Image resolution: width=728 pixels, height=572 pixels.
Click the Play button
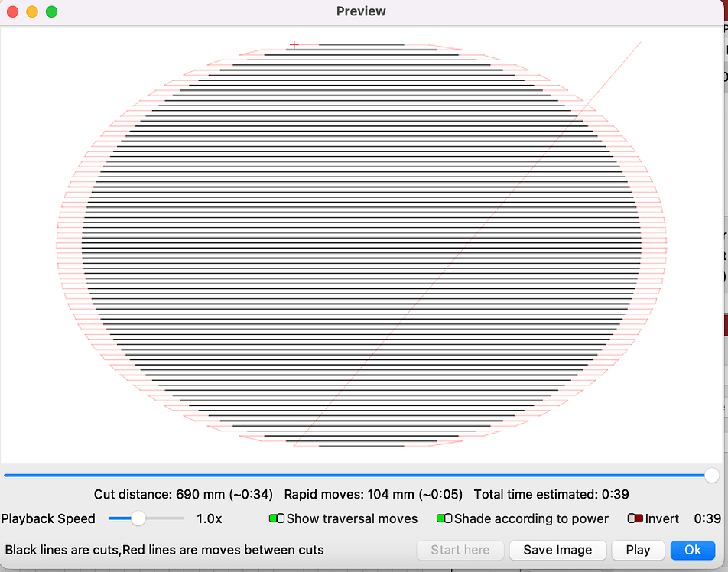click(638, 550)
